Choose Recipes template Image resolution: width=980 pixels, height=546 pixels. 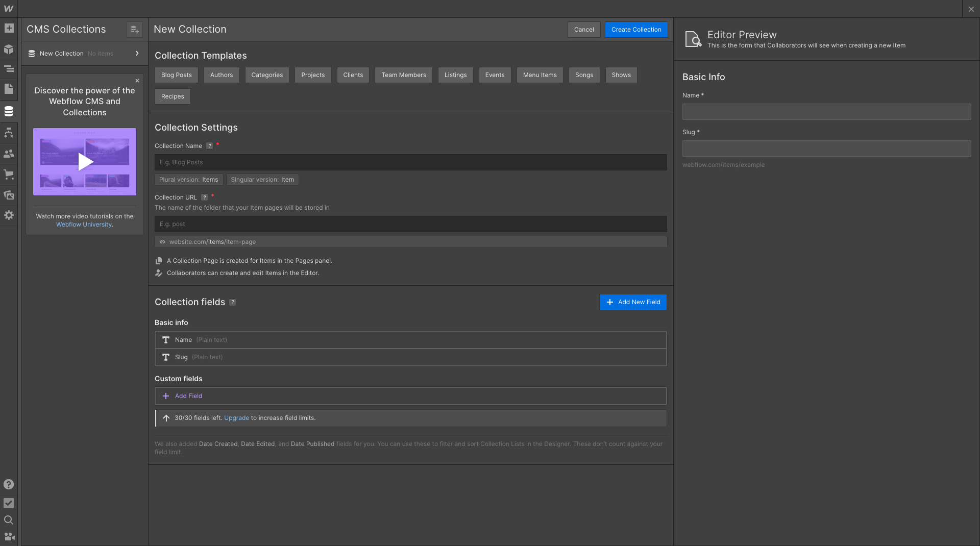tap(173, 96)
